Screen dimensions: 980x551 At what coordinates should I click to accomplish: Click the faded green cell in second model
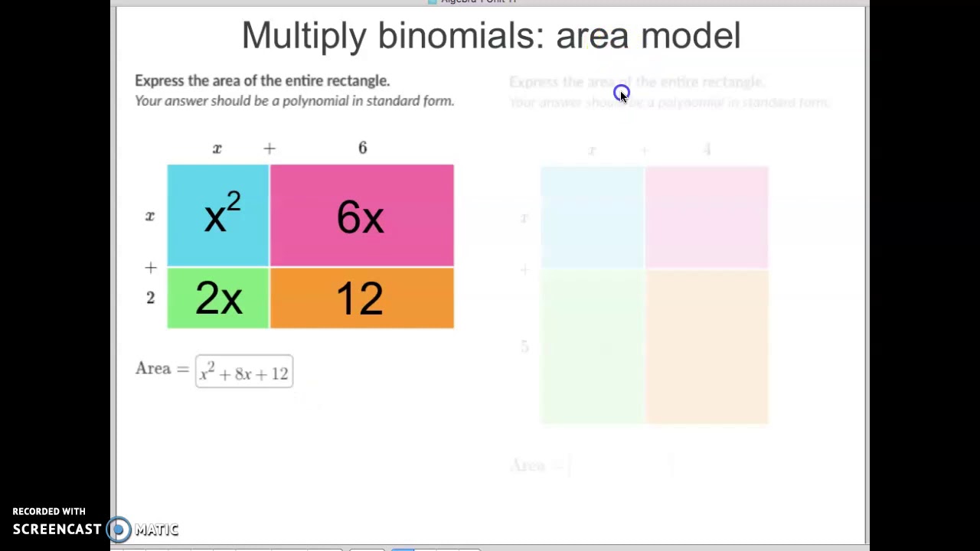pyautogui.click(x=592, y=346)
